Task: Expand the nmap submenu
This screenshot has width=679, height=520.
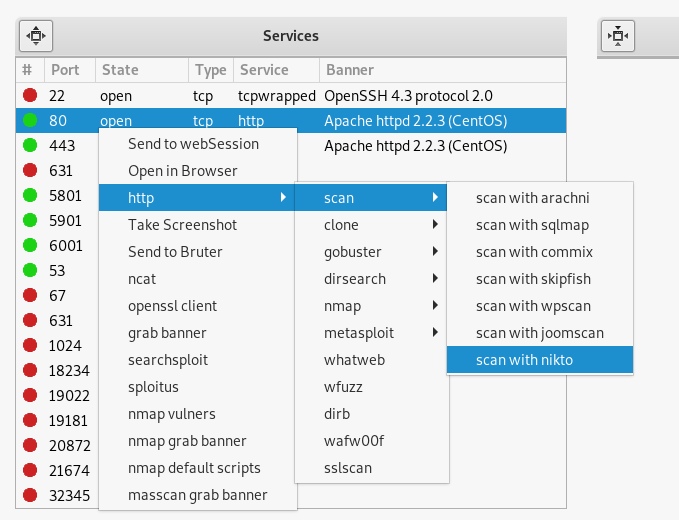Action: coord(368,306)
